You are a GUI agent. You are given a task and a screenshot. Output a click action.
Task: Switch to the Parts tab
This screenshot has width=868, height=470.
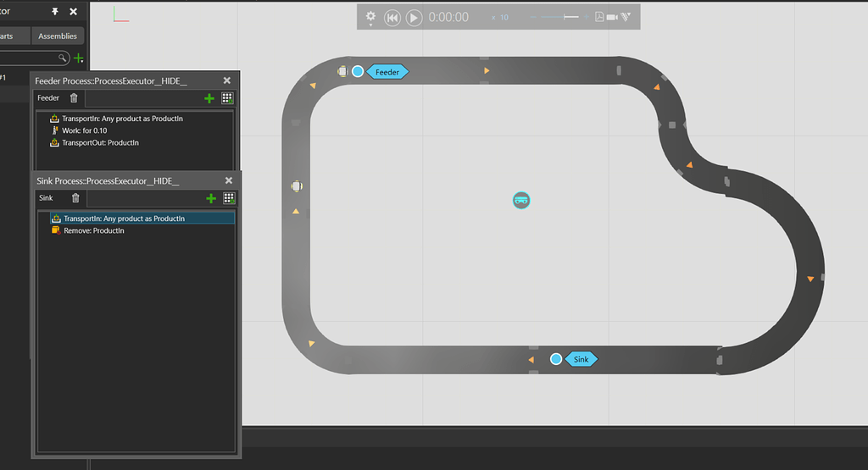[14, 36]
